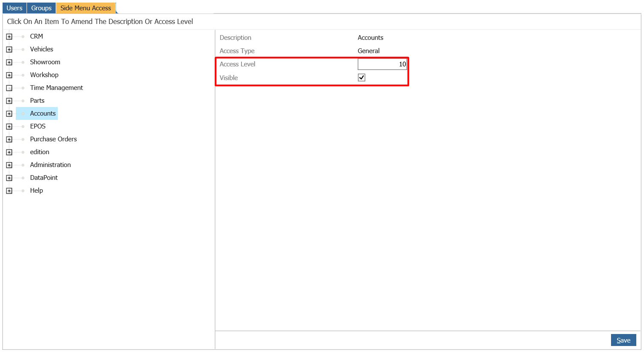
Task: Toggle visibility for the Accounts menu item
Action: pos(361,78)
